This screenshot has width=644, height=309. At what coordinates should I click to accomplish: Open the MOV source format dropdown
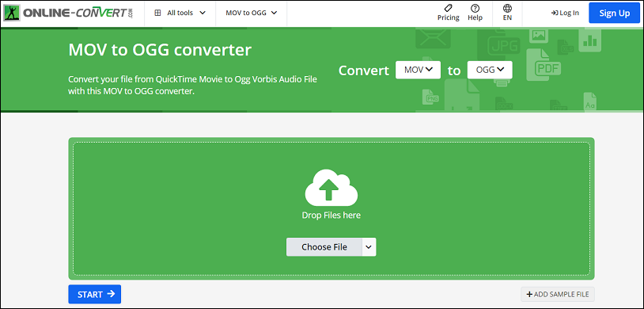(418, 70)
